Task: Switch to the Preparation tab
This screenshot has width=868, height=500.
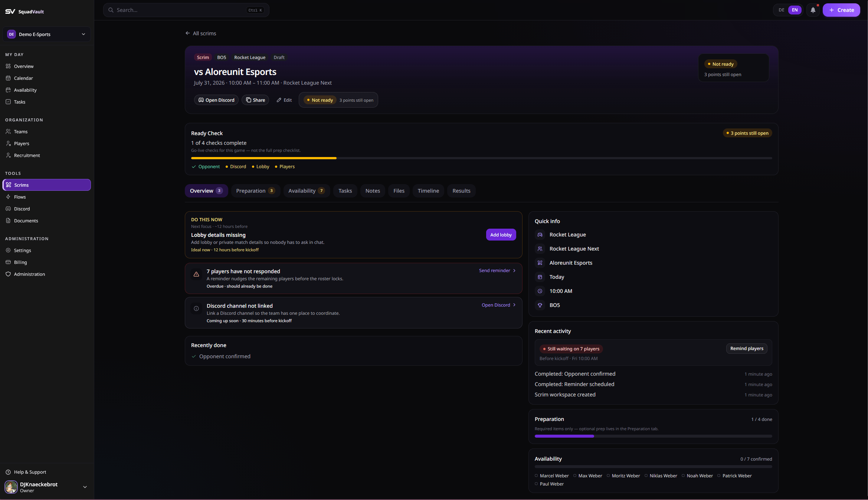Action: pos(256,191)
